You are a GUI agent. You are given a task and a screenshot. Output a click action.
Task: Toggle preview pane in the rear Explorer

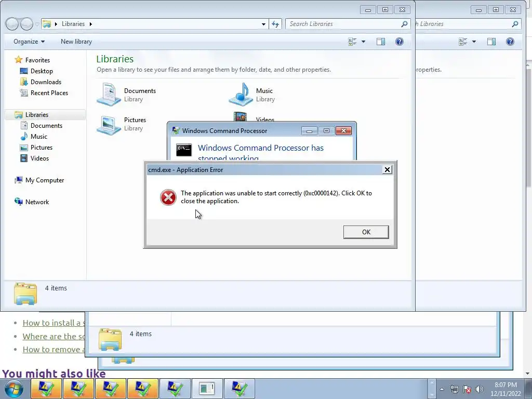point(491,42)
